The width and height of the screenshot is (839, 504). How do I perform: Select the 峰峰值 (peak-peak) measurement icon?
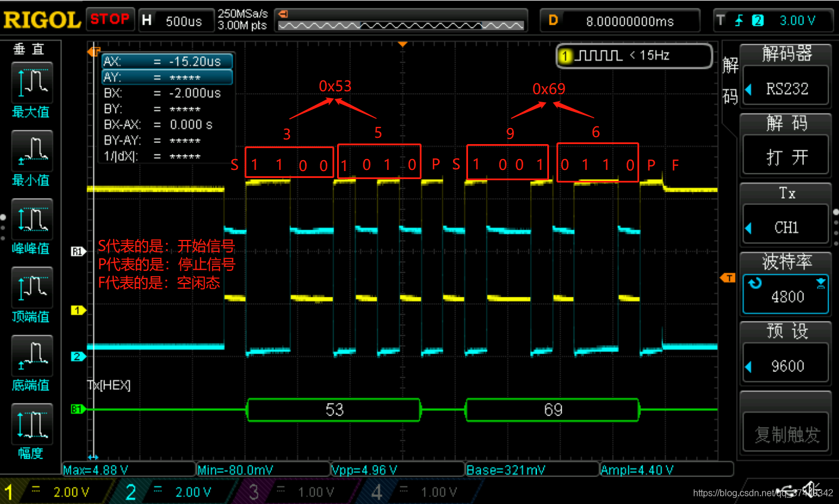click(x=32, y=219)
